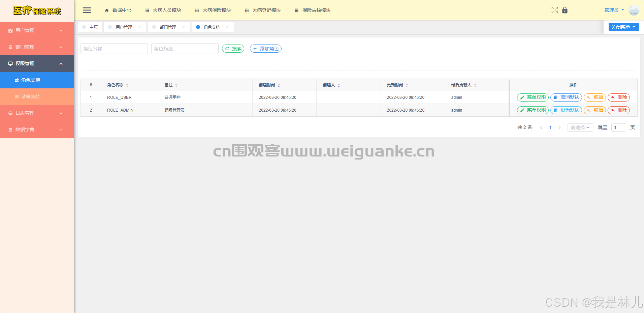This screenshot has height=313, width=644.
Task: Sort by 角色名称 column arrows
Action: click(127, 85)
